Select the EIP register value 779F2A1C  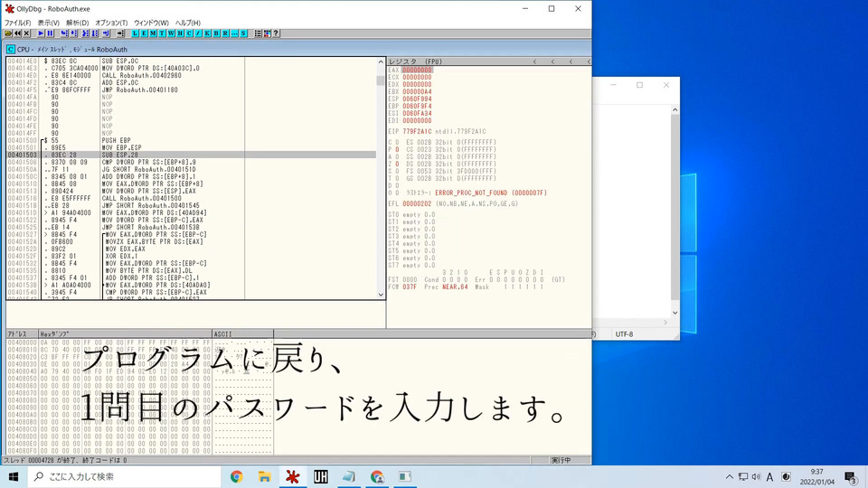pyautogui.click(x=417, y=132)
